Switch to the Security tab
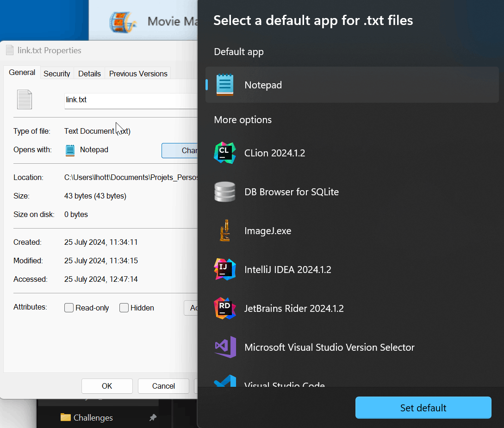 pos(57,74)
